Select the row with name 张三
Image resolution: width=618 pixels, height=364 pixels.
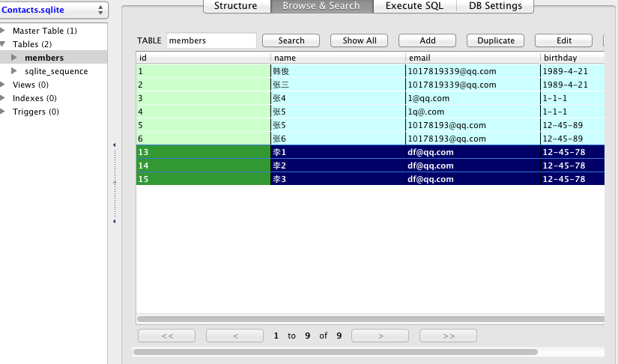(x=371, y=85)
